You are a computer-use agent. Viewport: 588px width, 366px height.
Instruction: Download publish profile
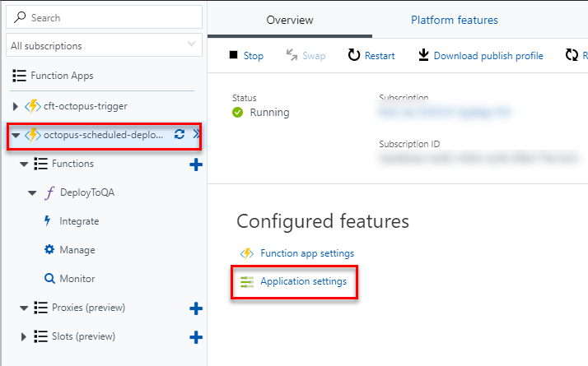[x=488, y=56]
